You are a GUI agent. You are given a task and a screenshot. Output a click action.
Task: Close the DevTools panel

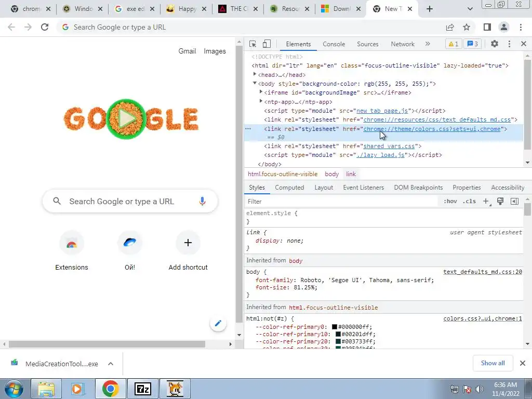[524, 44]
